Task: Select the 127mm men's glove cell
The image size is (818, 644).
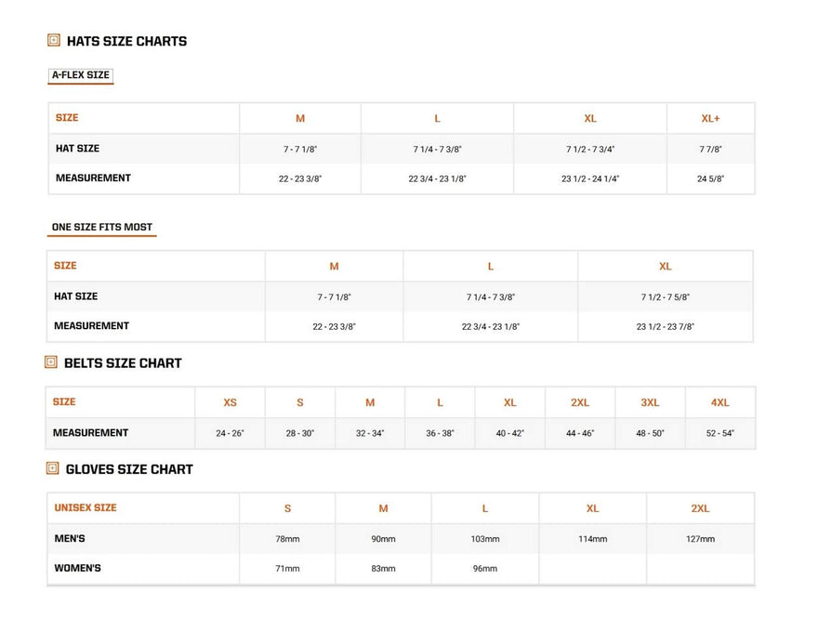Action: tap(700, 539)
